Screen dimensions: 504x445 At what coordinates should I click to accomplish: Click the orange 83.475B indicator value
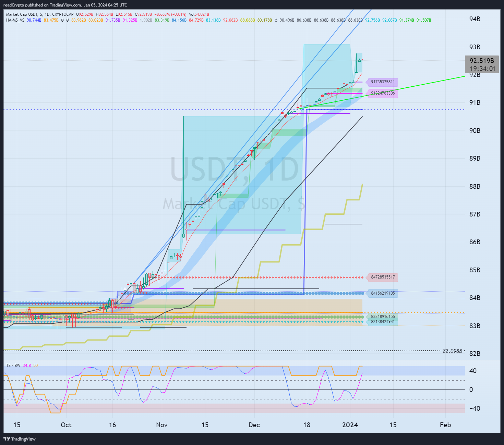tap(51, 20)
